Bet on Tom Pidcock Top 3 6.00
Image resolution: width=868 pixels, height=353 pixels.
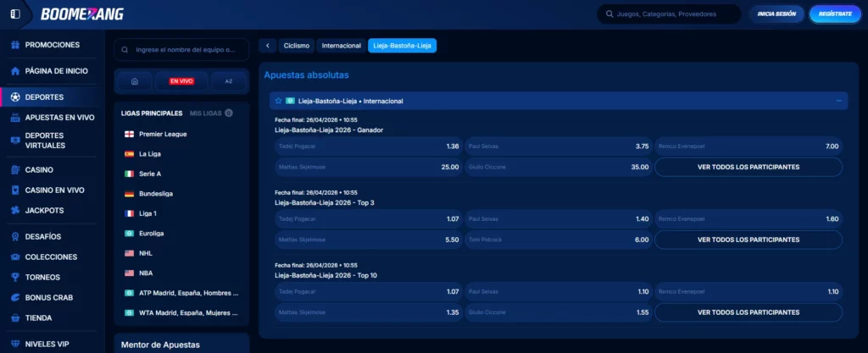tap(558, 240)
